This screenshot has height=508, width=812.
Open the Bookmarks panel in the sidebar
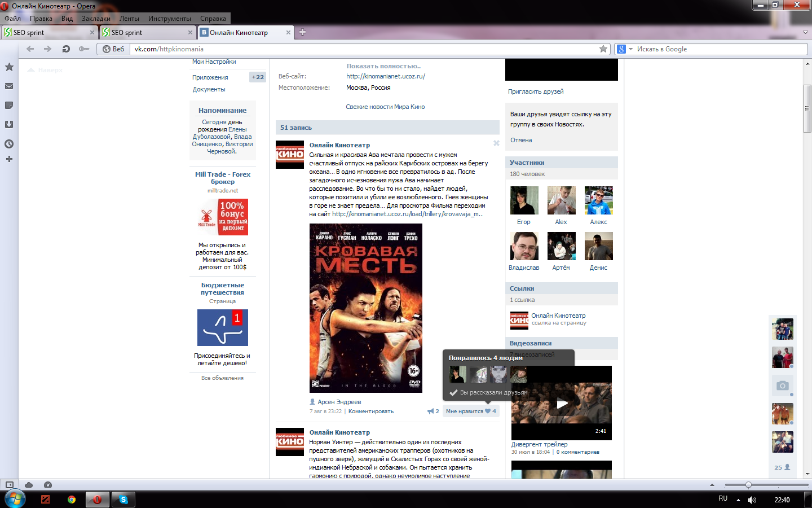tap(9, 67)
